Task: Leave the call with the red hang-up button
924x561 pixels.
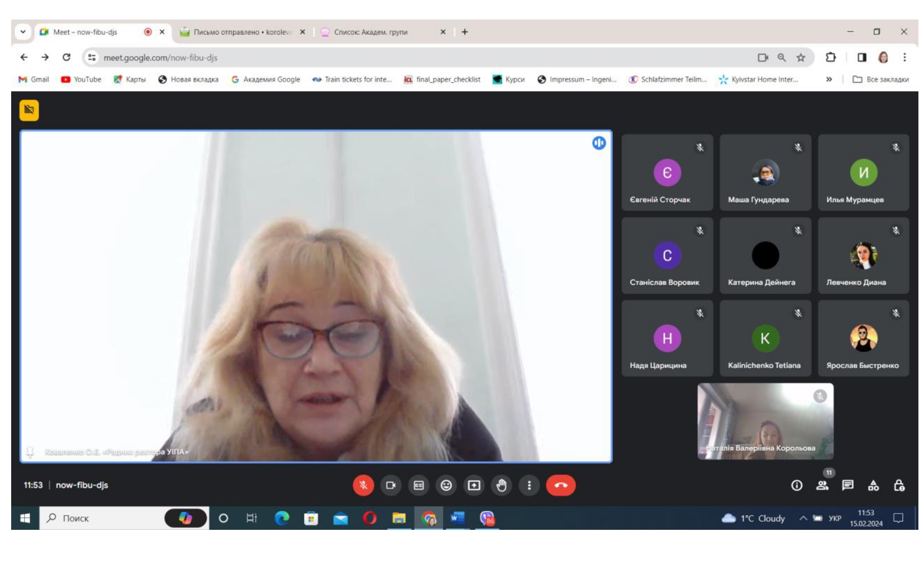Action: pos(561,486)
